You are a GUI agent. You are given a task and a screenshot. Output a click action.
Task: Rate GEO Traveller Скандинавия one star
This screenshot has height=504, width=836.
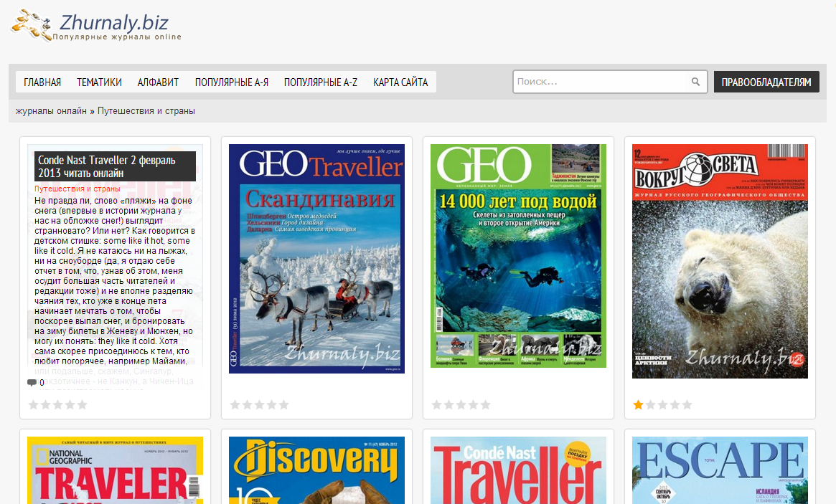[235, 405]
